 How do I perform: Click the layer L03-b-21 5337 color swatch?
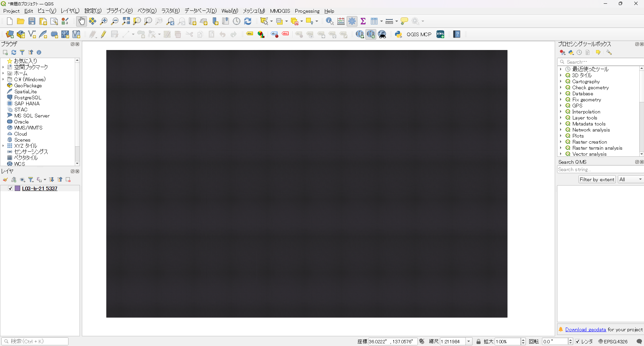click(17, 189)
